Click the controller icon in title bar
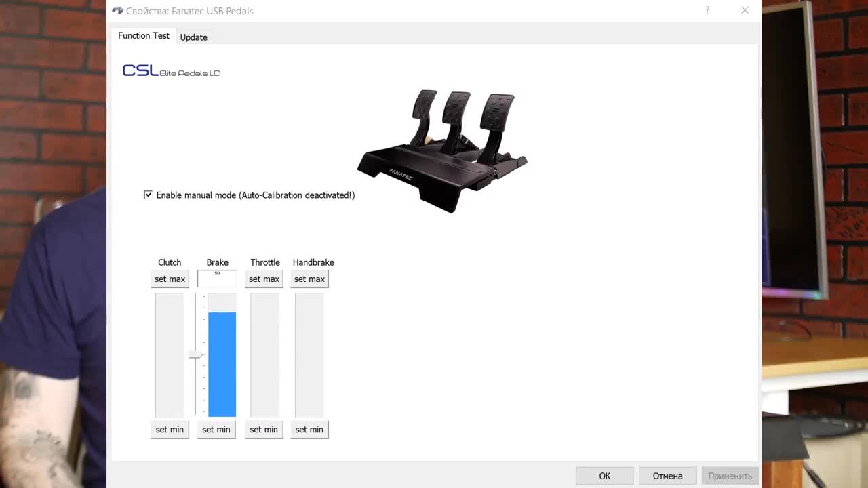This screenshot has width=868, height=488. (117, 11)
